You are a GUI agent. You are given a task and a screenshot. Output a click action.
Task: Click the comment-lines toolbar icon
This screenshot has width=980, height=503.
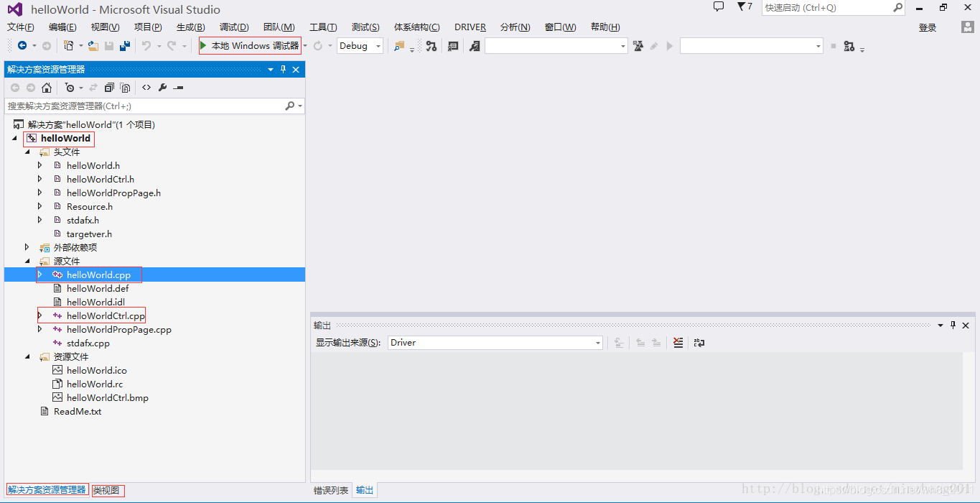453,45
